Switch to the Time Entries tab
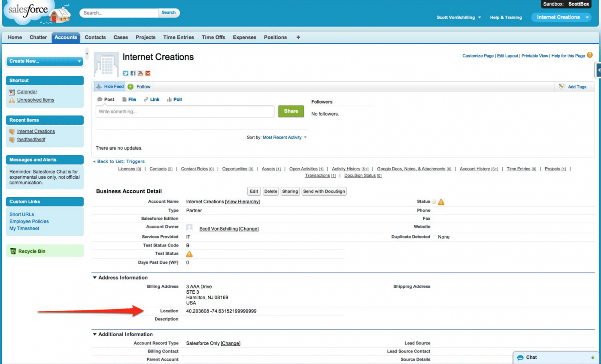Screen dimensions: 601x364 179,37
